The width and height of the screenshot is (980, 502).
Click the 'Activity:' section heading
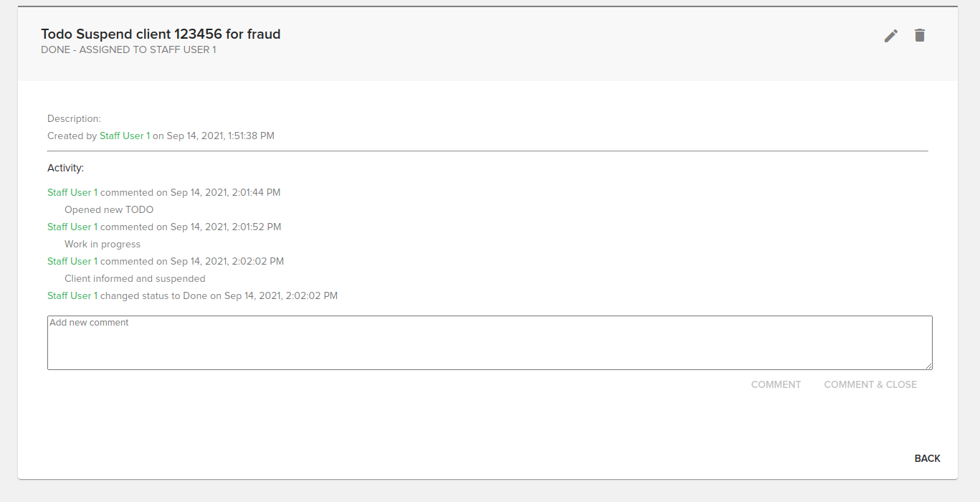coord(65,168)
